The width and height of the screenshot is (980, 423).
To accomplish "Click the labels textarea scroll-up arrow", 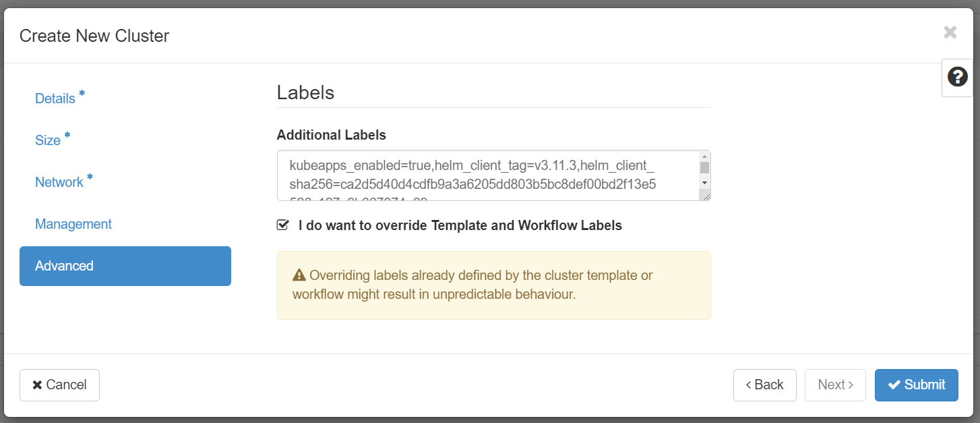I will click(x=704, y=157).
